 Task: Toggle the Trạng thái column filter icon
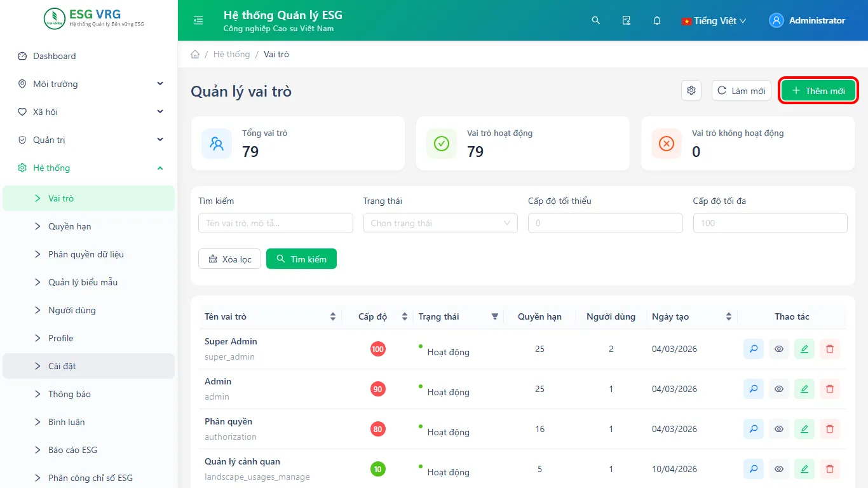(495, 316)
